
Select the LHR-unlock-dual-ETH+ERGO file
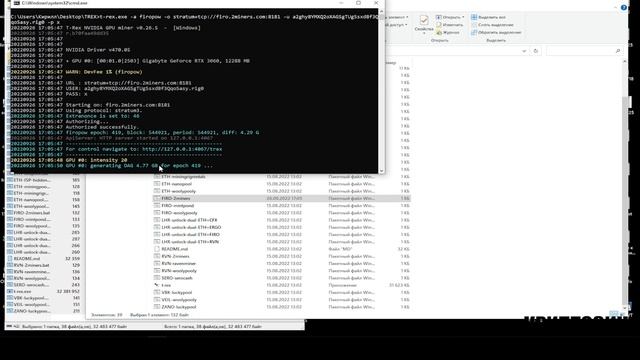coord(191,227)
